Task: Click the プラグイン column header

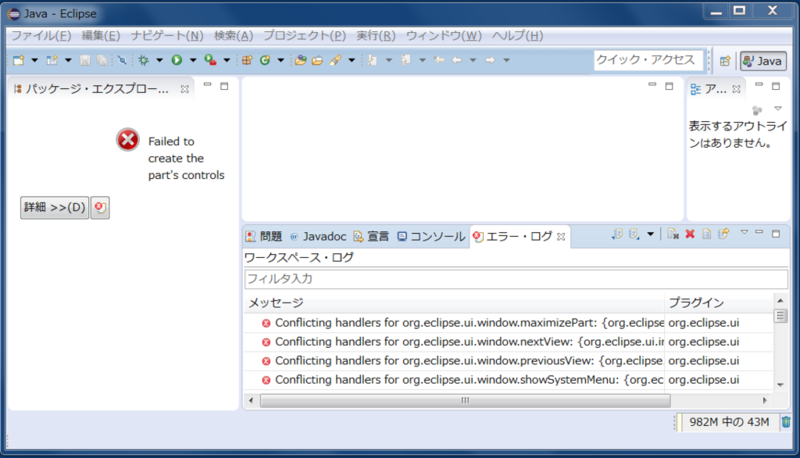Action: (719, 303)
